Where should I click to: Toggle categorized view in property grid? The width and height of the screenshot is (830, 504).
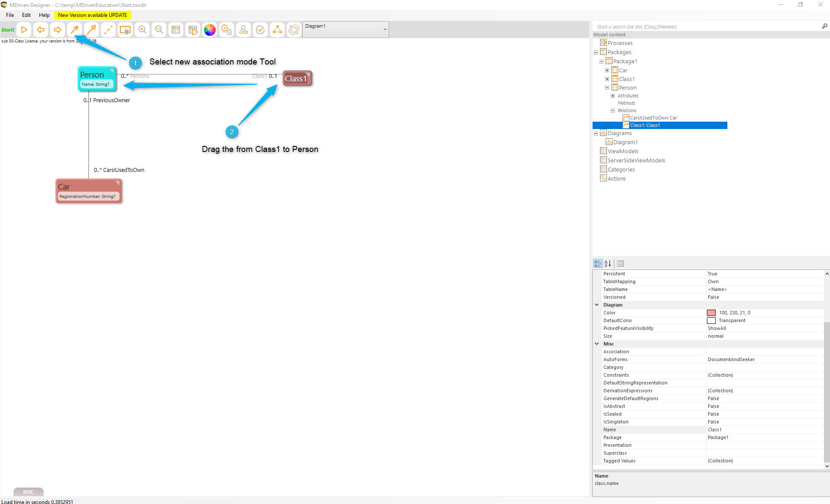(598, 263)
